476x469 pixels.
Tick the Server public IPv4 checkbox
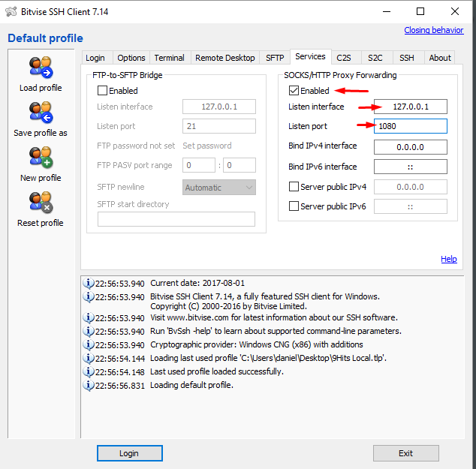[294, 187]
